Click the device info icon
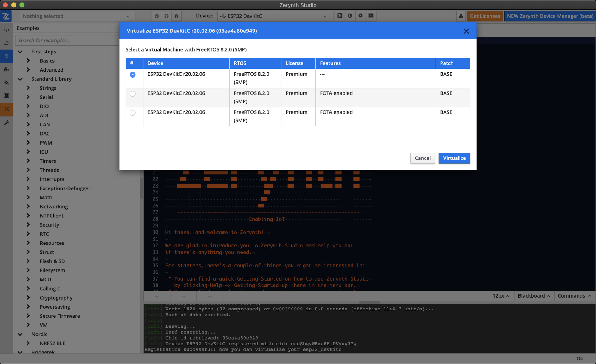 click(350, 16)
